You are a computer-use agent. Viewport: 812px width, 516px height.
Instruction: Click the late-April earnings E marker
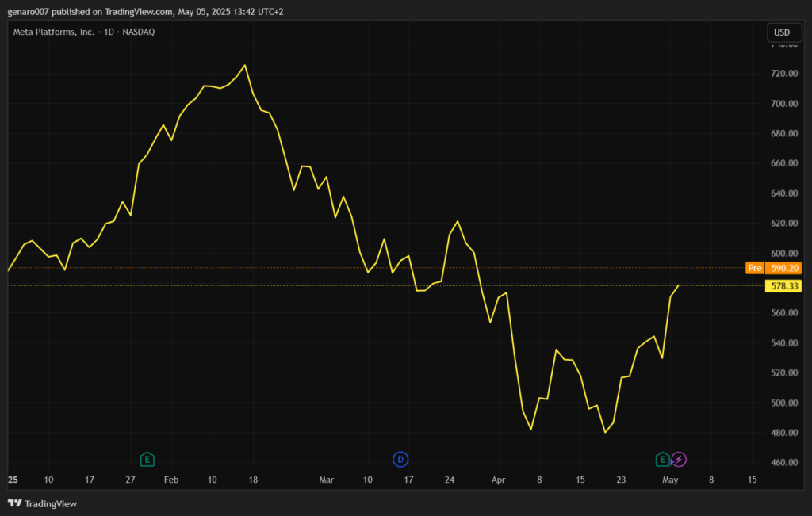(662, 459)
